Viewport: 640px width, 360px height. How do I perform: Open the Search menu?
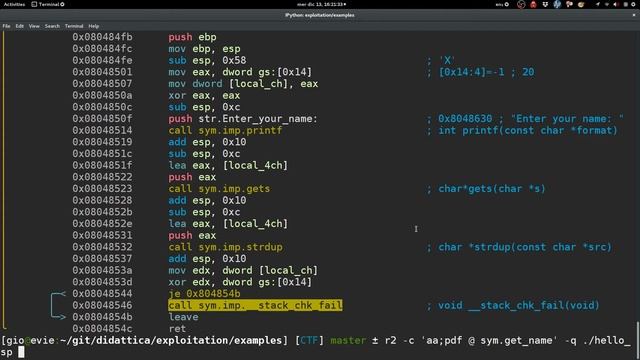click(x=52, y=26)
